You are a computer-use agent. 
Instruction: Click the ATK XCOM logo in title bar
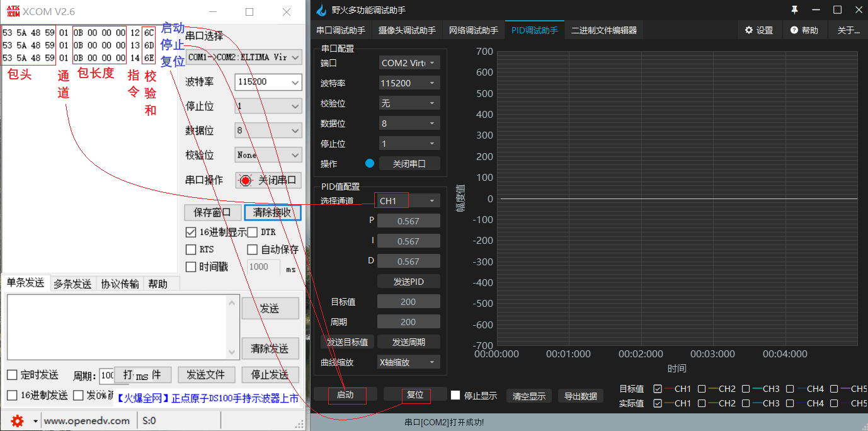13,11
